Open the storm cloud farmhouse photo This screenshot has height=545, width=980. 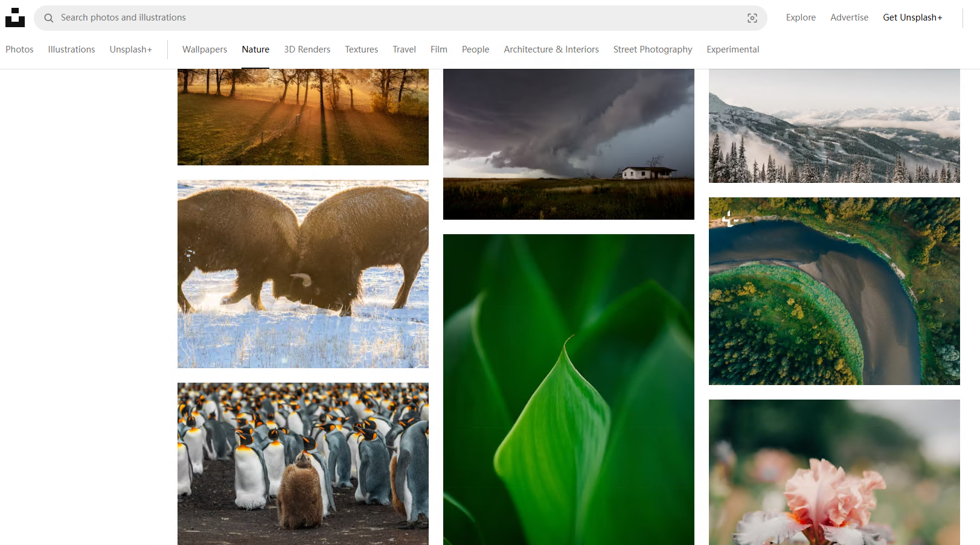click(569, 144)
